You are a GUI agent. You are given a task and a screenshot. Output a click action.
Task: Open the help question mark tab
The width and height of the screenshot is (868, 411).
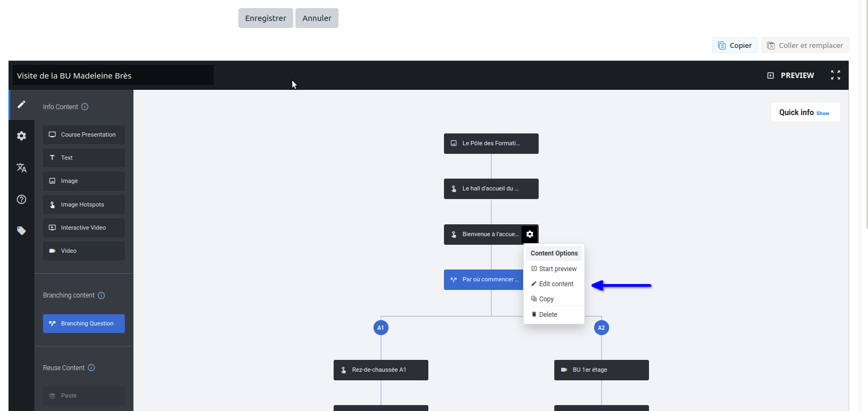(22, 200)
